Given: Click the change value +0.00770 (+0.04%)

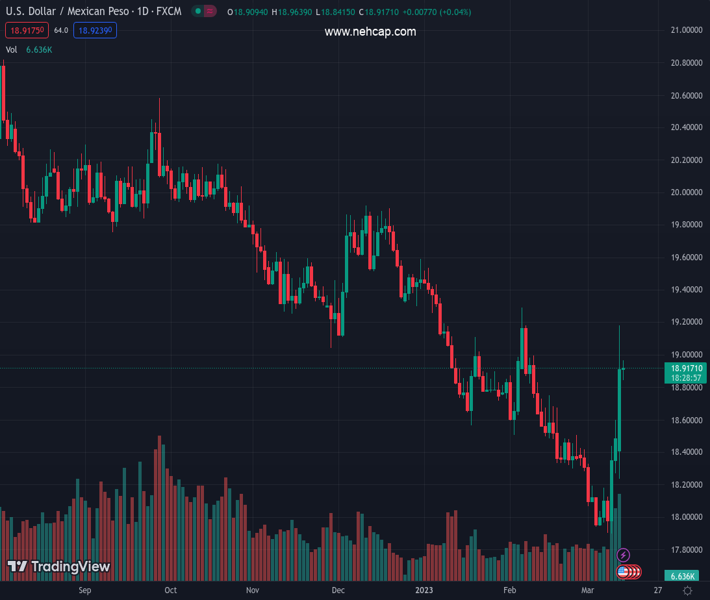Looking at the screenshot, I should pyautogui.click(x=437, y=12).
